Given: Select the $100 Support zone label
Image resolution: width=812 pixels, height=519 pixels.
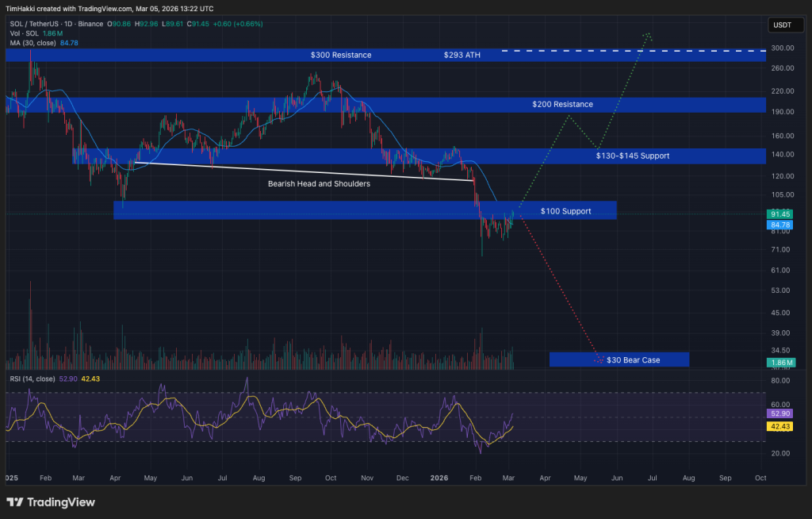Looking at the screenshot, I should click(x=565, y=211).
